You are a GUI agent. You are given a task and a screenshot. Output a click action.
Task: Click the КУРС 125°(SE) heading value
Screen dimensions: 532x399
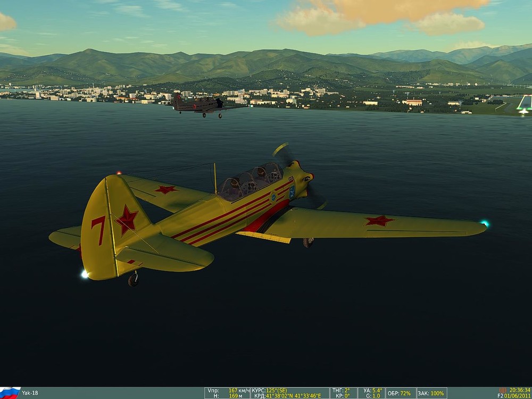[x=269, y=390]
